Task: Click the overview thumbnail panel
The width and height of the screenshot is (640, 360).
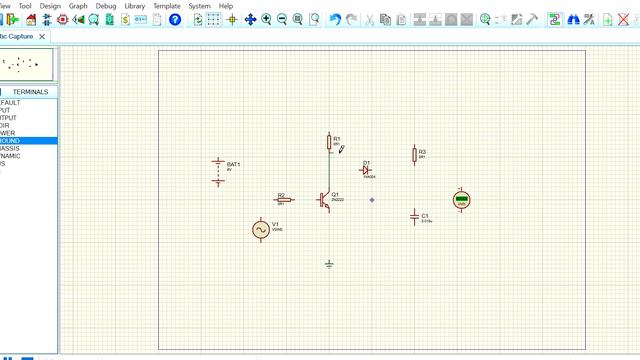Action: [27, 64]
